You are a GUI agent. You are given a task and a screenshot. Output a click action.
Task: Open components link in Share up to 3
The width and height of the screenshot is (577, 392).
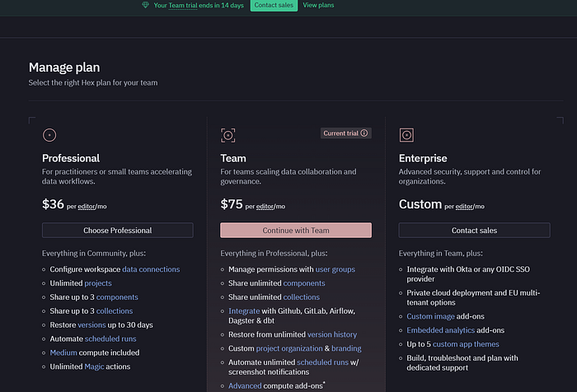pos(117,297)
